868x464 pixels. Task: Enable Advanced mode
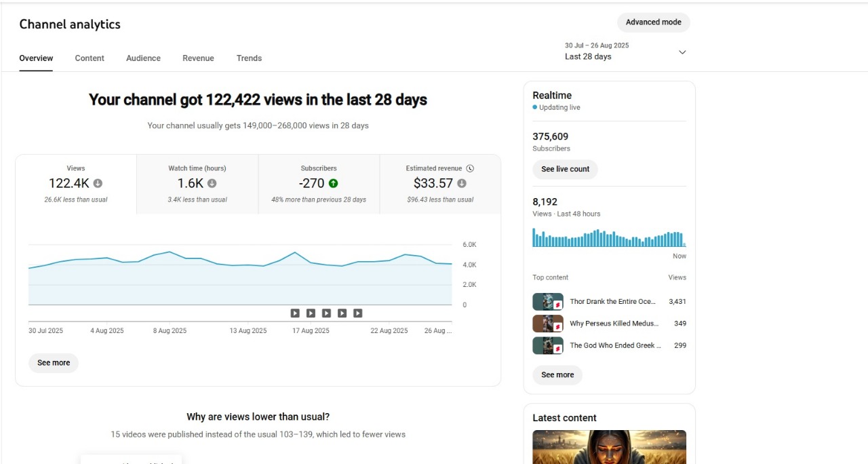pos(653,22)
